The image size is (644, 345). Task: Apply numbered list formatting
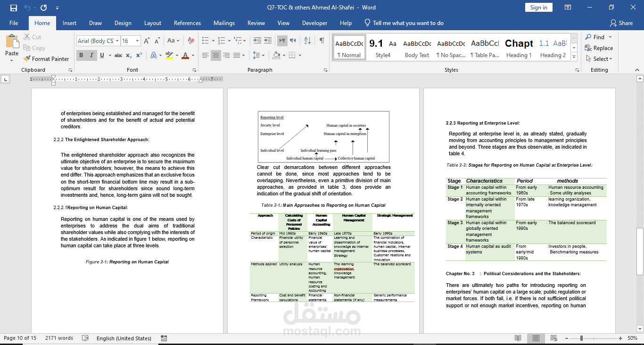(x=222, y=41)
